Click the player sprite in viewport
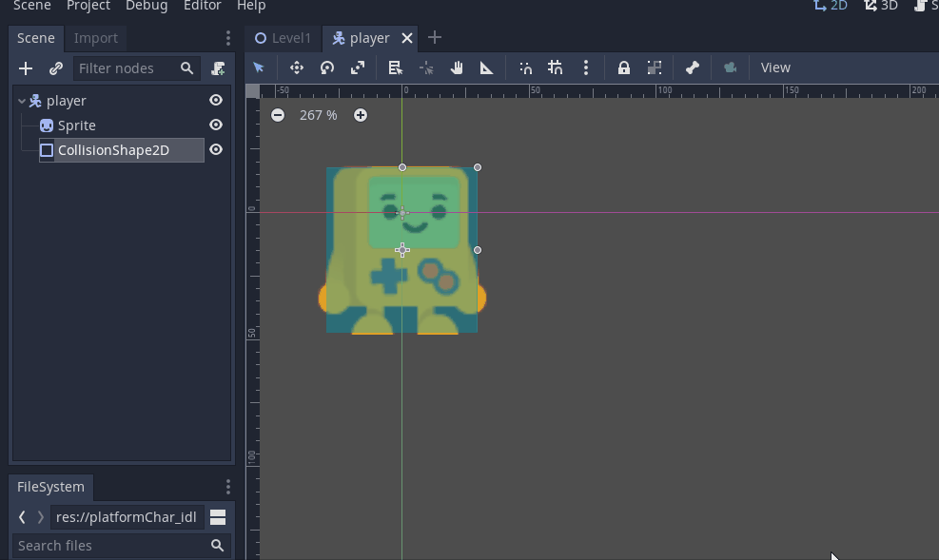Image resolution: width=939 pixels, height=560 pixels. (x=401, y=250)
